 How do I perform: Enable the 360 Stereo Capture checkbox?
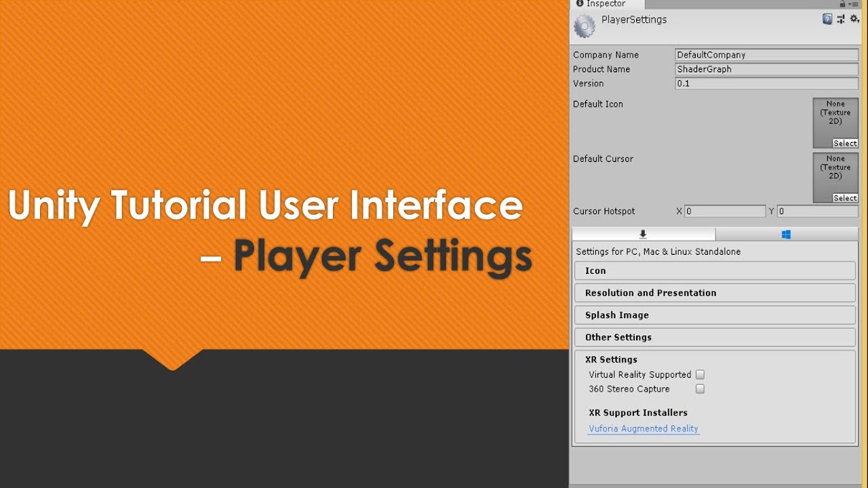point(700,389)
